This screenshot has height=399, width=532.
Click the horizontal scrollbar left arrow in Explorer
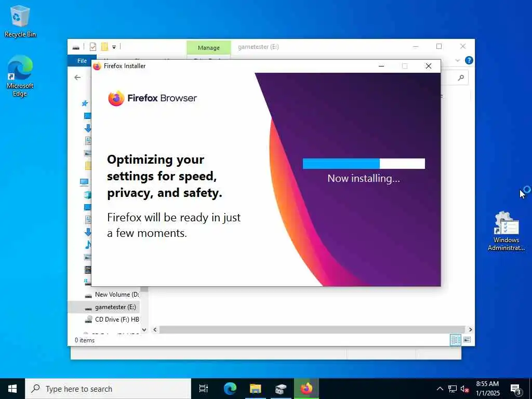coord(155,329)
